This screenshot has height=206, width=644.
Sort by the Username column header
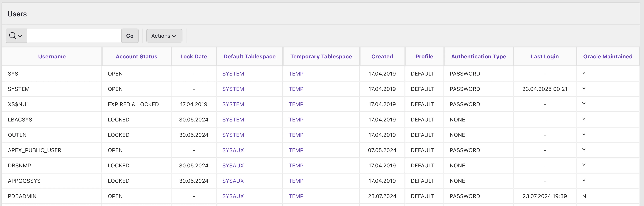click(52, 57)
